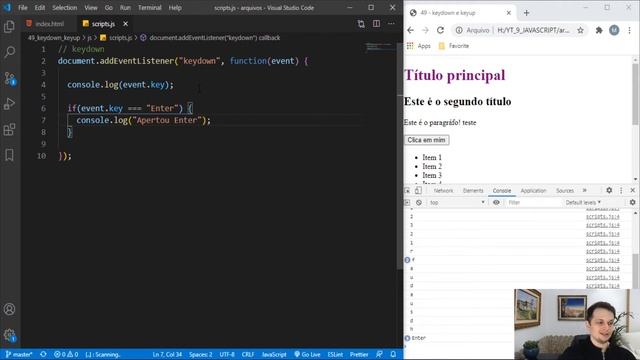Image resolution: width=640 pixels, height=360 pixels.
Task: Click 49_keydown_keyup folder in breadcrumb
Action: 54,38
